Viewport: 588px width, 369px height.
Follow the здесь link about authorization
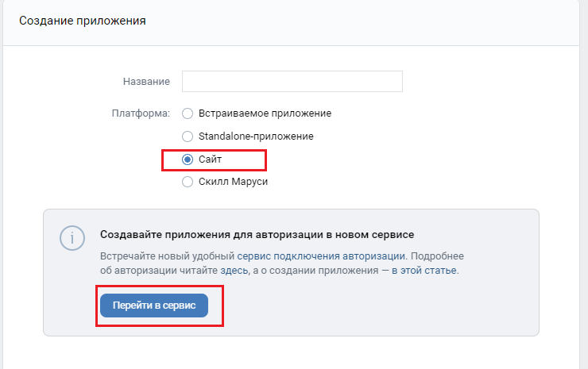coord(234,271)
